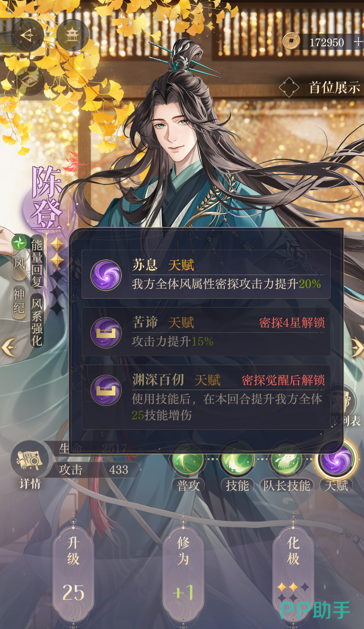Select the 队长技能 leader skill orb

click(x=287, y=459)
